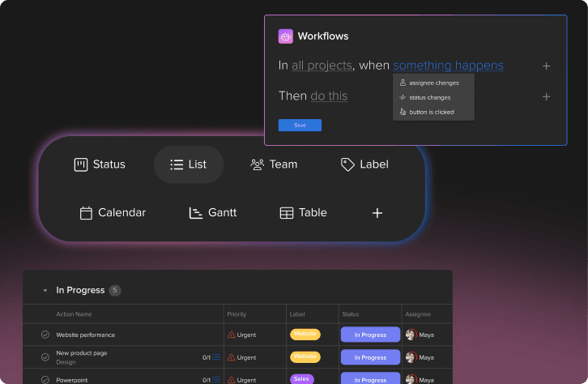The width and height of the screenshot is (588, 384).
Task: Open the 'something happens' trigger link
Action: [448, 66]
